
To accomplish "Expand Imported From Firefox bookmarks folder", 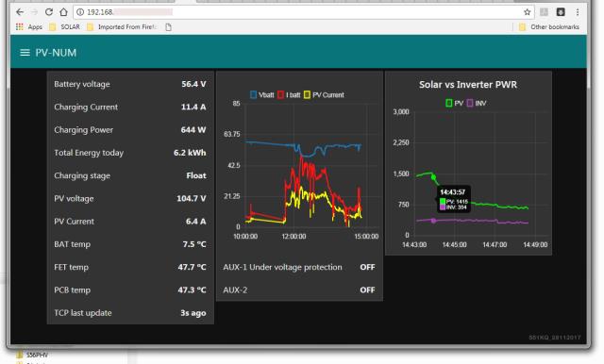I will (122, 27).
